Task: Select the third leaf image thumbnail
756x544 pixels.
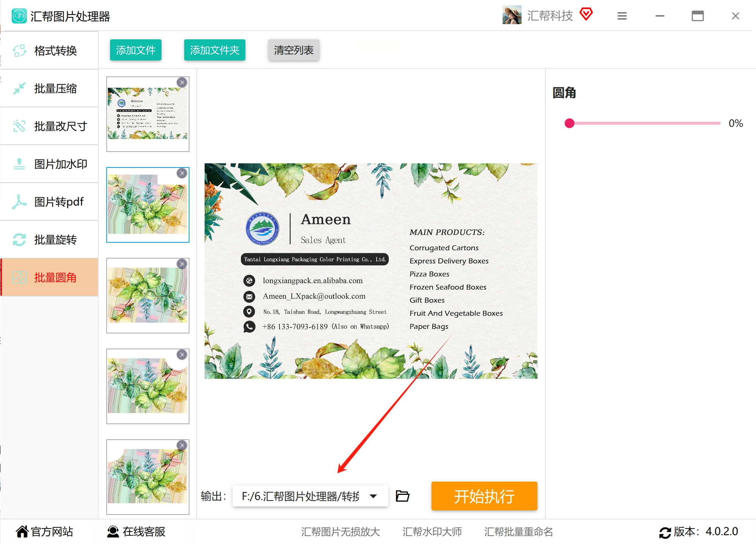Action: (x=147, y=295)
